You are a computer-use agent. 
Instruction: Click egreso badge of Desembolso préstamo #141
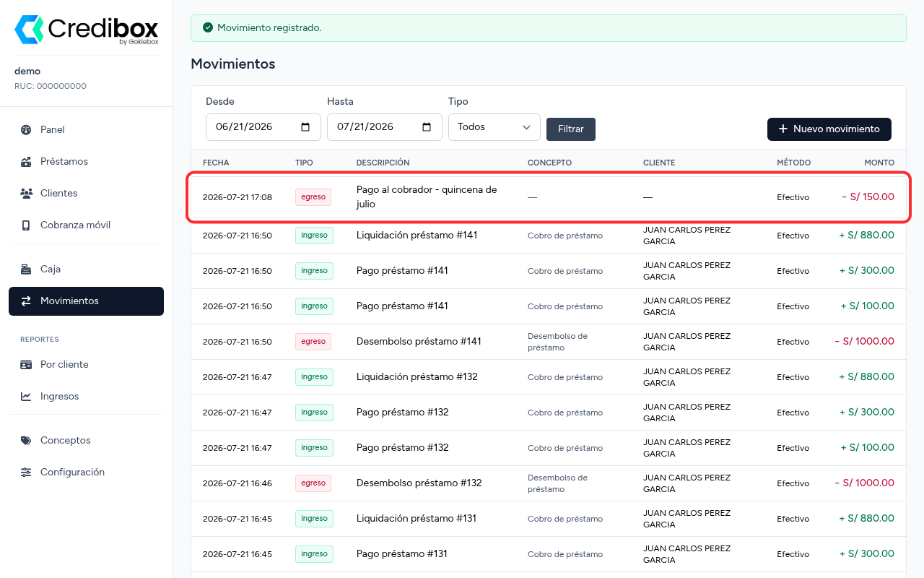point(313,342)
